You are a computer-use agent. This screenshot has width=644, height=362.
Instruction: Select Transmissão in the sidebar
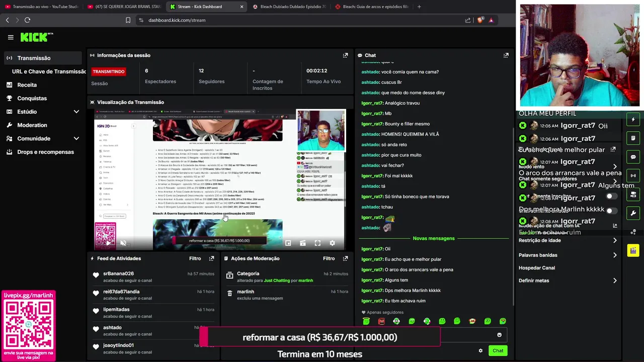click(42, 58)
